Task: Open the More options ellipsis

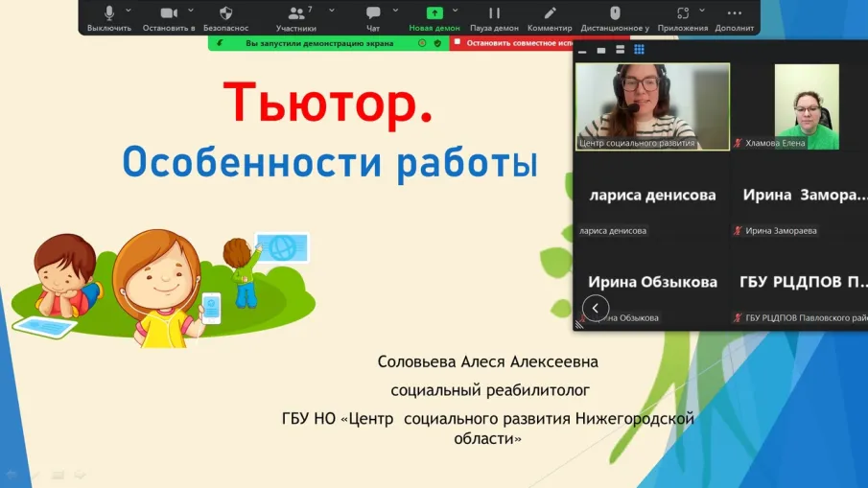Action: click(x=735, y=17)
